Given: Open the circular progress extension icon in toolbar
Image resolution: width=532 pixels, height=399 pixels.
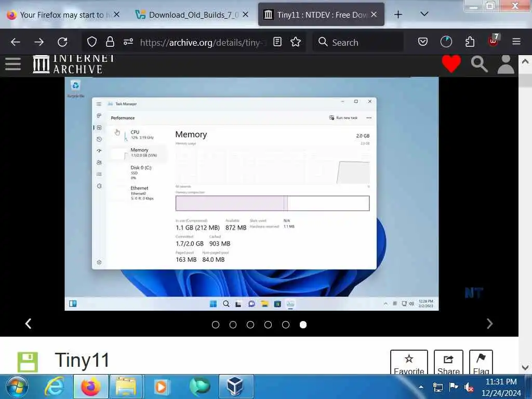Looking at the screenshot, I should point(446,42).
